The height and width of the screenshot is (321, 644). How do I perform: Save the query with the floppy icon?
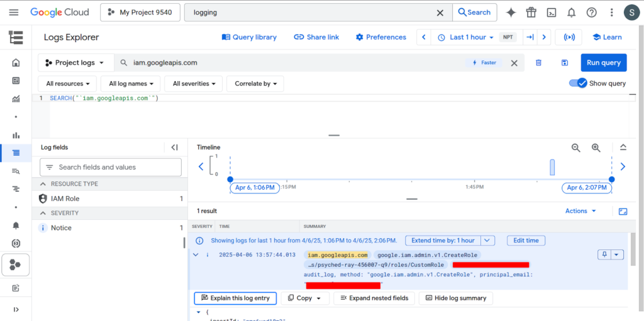coord(565,63)
